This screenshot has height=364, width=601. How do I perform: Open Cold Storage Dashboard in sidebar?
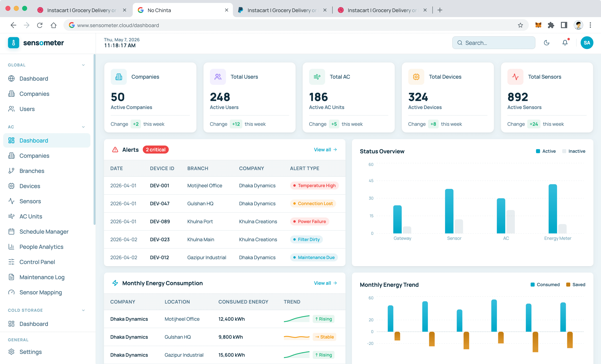47,324
